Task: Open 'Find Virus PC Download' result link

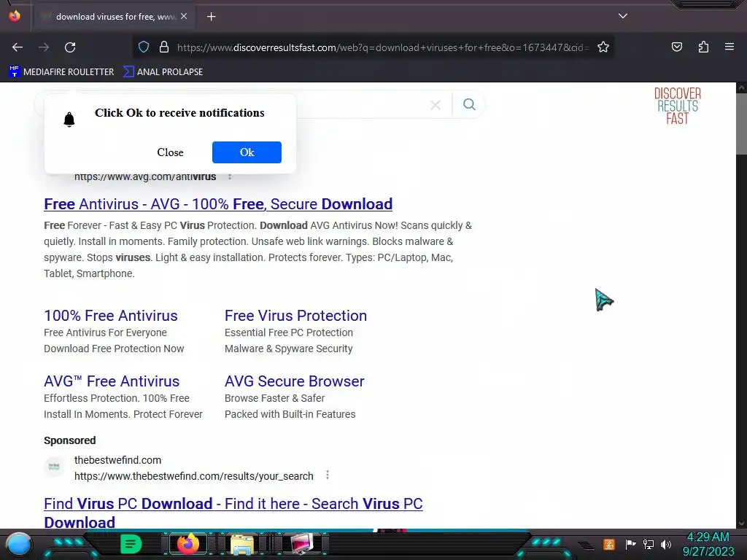Action: 233,513
